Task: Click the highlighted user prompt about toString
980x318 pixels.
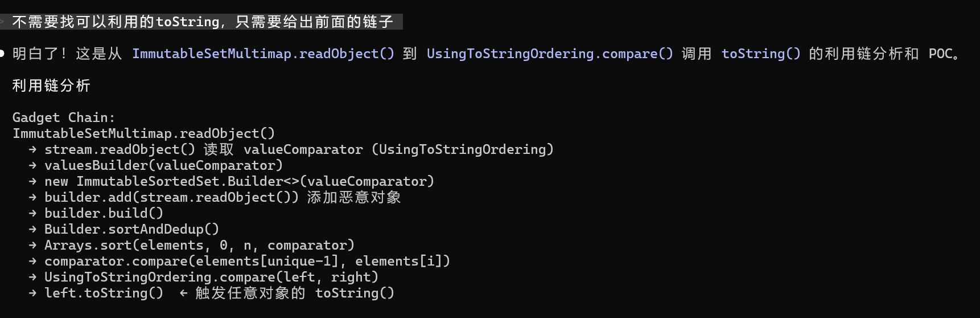Action: tap(202, 22)
